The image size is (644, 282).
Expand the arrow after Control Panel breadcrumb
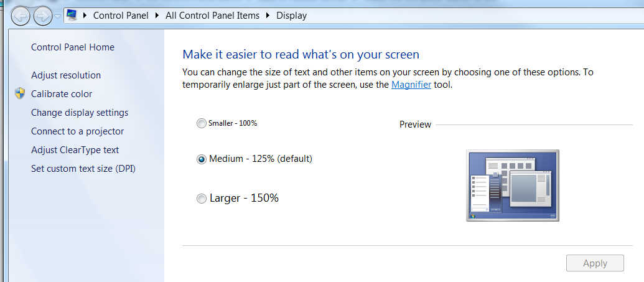tap(157, 16)
